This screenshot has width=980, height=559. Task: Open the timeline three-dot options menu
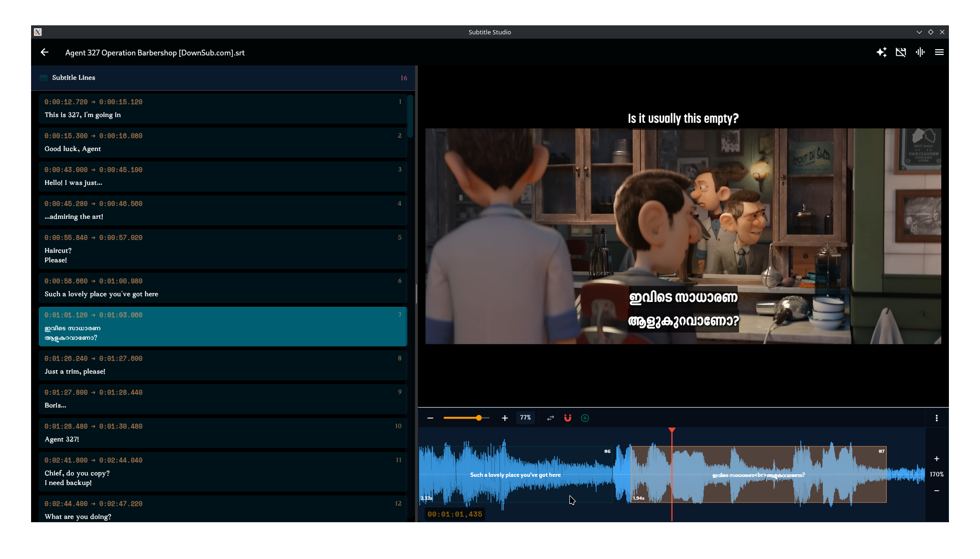[x=936, y=418]
